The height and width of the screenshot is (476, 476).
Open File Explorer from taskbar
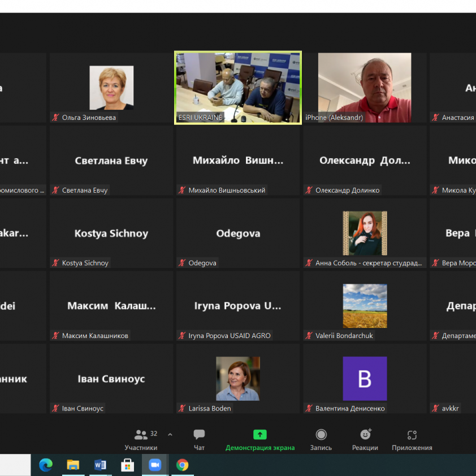[x=73, y=465]
